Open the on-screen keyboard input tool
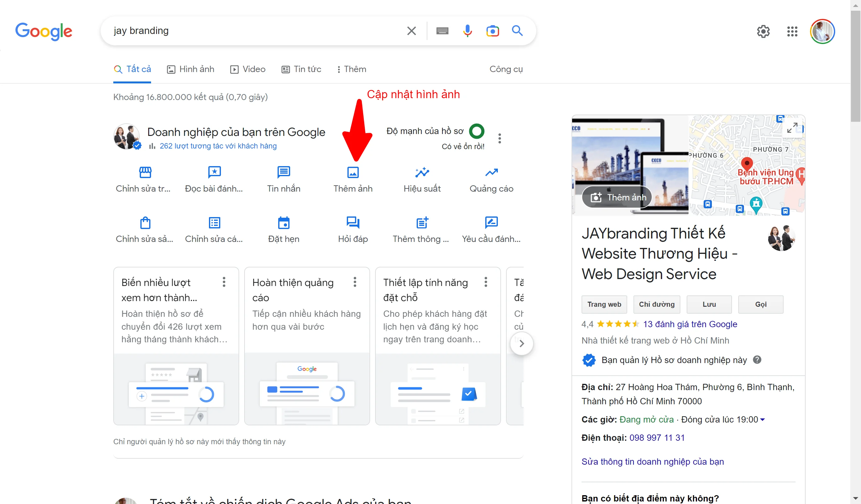 click(442, 31)
